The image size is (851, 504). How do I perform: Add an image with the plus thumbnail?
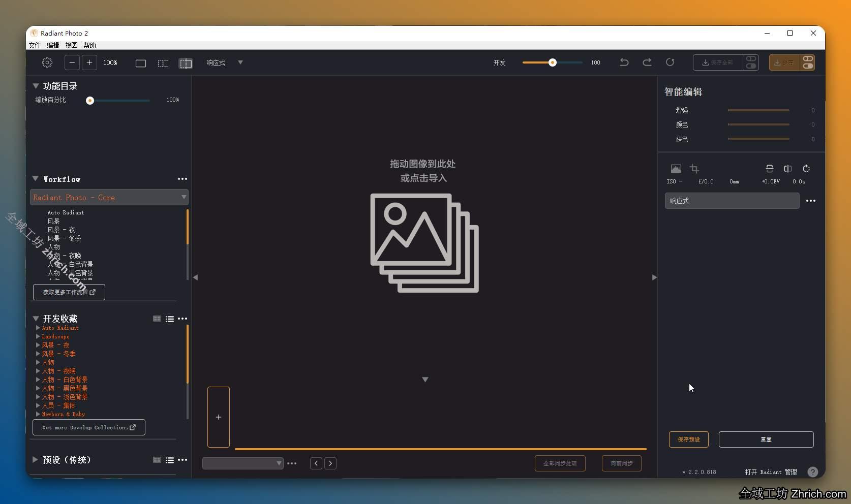(x=219, y=417)
